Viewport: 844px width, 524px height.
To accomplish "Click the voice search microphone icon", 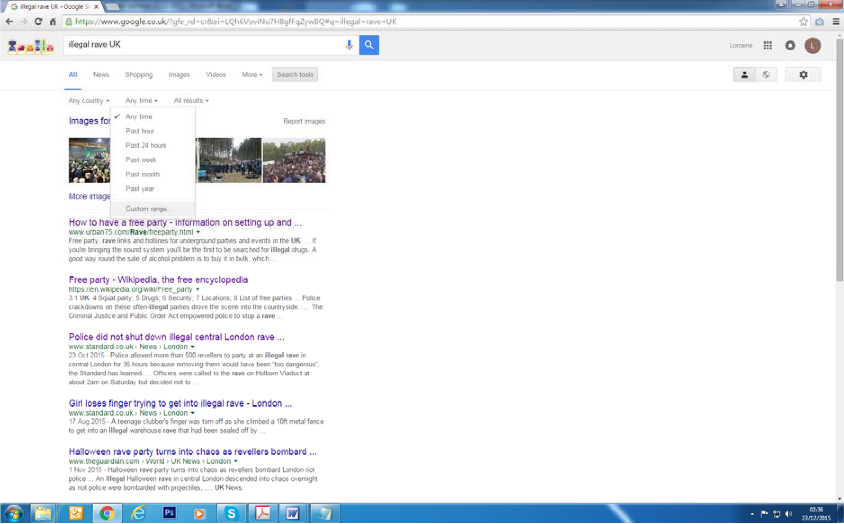I will [x=349, y=45].
